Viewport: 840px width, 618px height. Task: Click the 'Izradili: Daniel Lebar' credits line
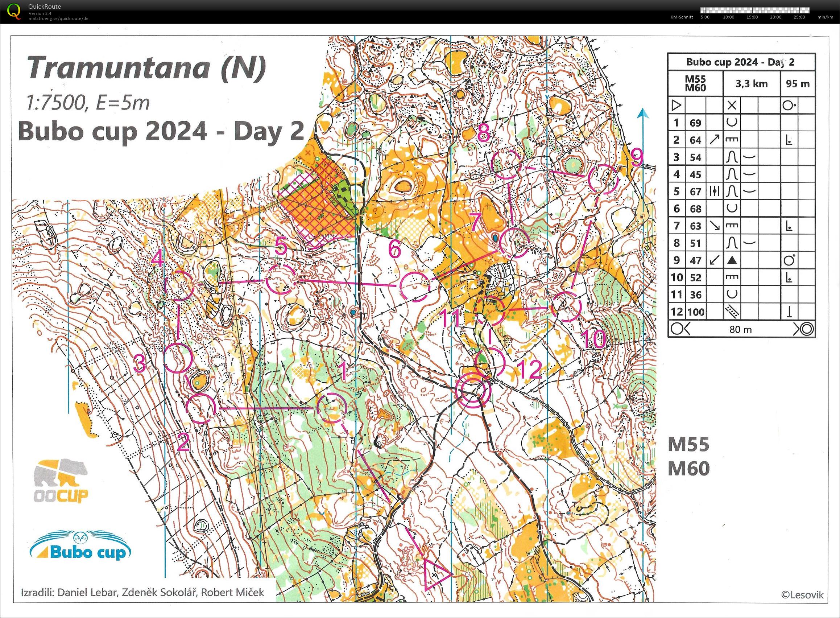point(143,592)
